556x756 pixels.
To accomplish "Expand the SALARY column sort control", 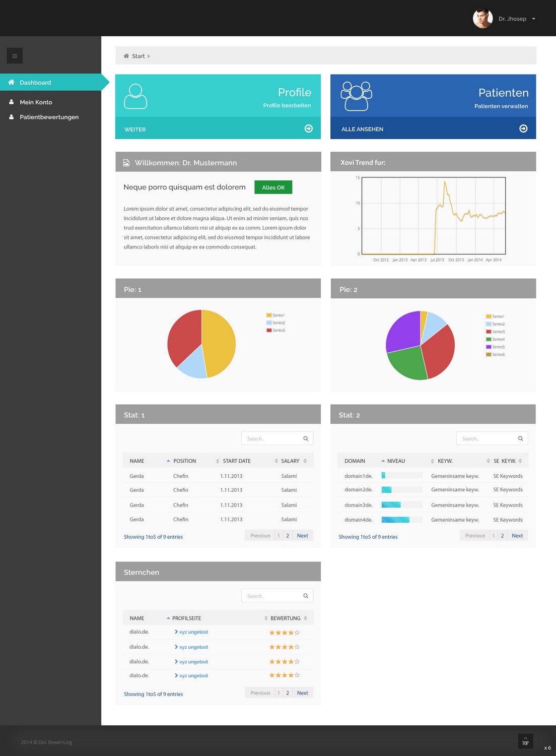I will pyautogui.click(x=305, y=460).
